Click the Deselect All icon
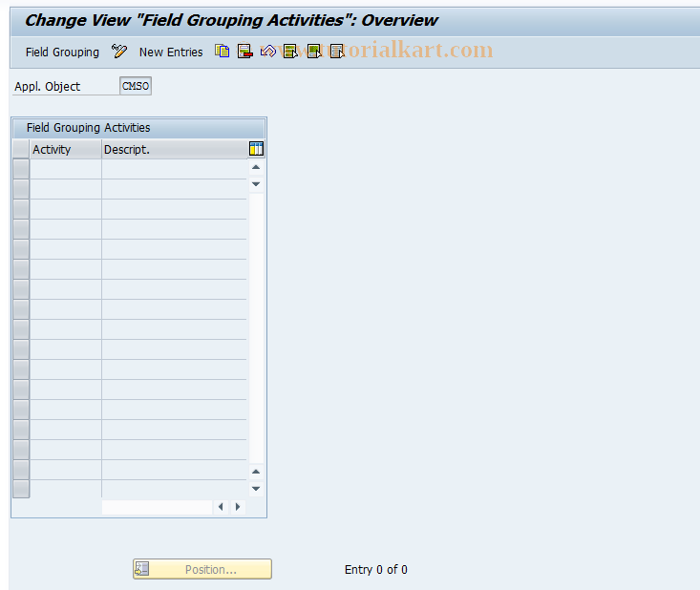 click(337, 52)
